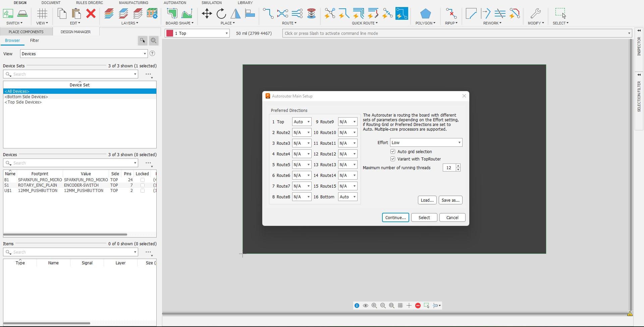Viewport: 644px width, 327px height.
Task: Click the stop red icon in the canvas bar
Action: 418,306
